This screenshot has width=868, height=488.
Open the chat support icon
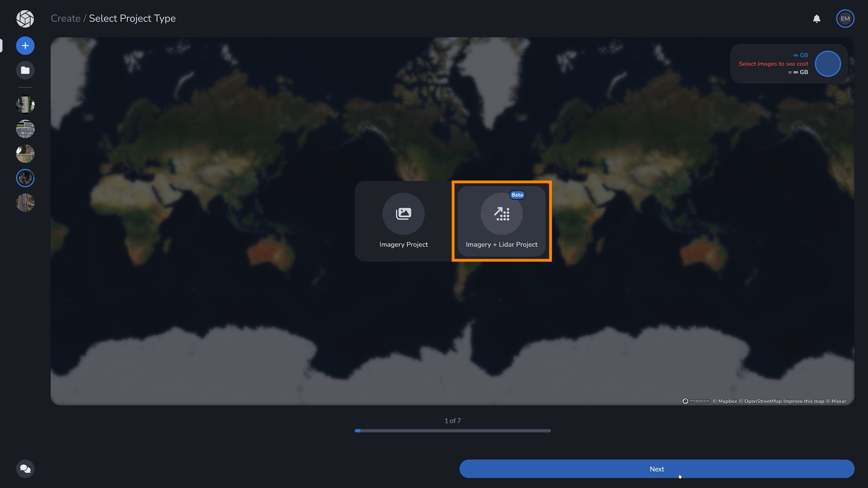[x=25, y=469]
